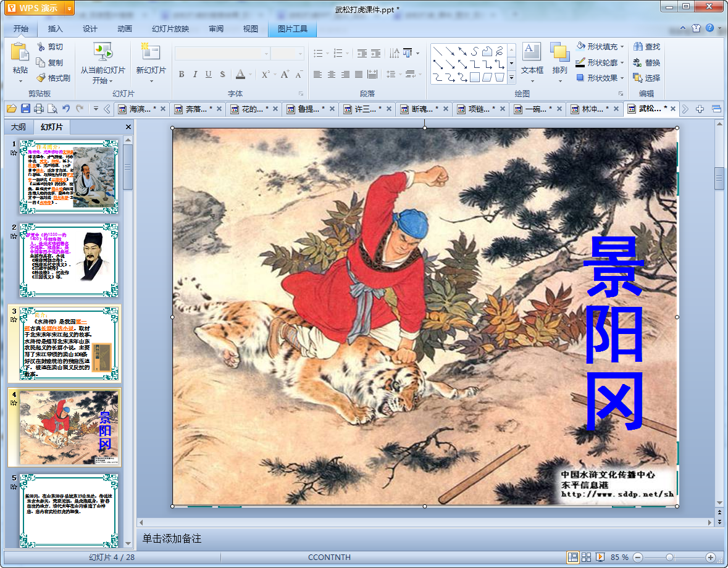Justify paragraph text
The height and width of the screenshot is (568, 728).
(359, 74)
